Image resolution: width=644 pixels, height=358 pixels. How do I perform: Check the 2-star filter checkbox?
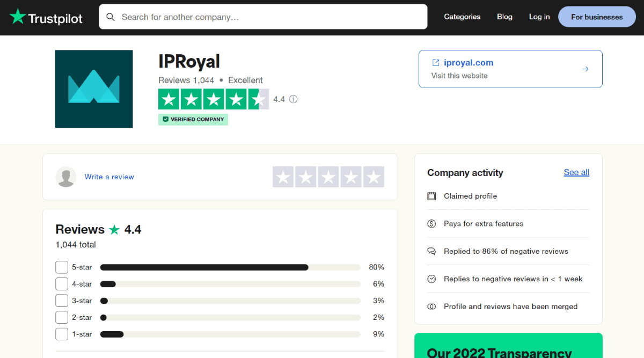click(x=62, y=317)
